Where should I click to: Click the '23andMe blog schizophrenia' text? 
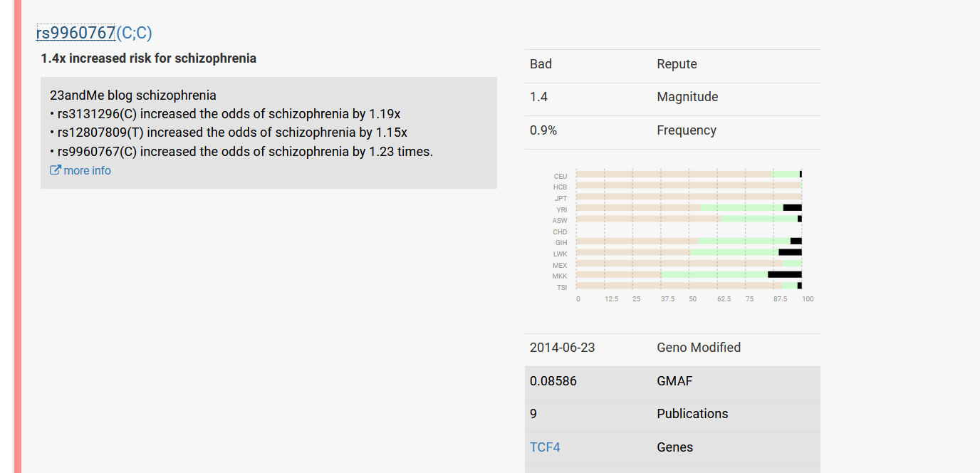(133, 95)
